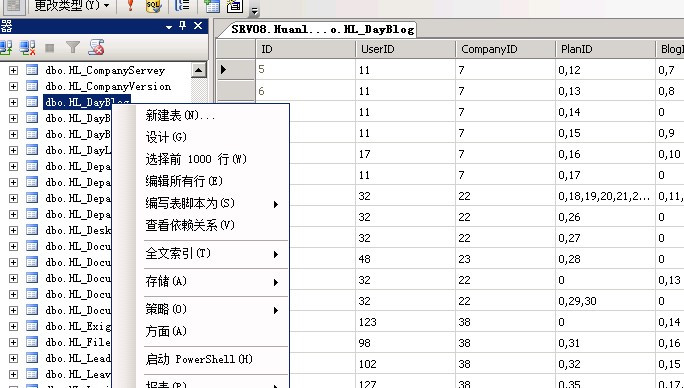Choose 新建表(N)... from context menu
The height and width of the screenshot is (388, 684).
click(x=201, y=116)
